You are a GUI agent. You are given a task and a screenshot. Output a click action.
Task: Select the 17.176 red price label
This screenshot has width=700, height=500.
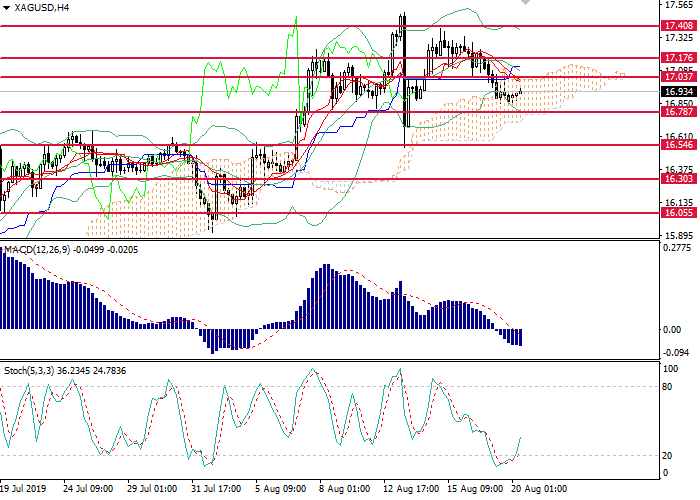[x=676, y=58]
